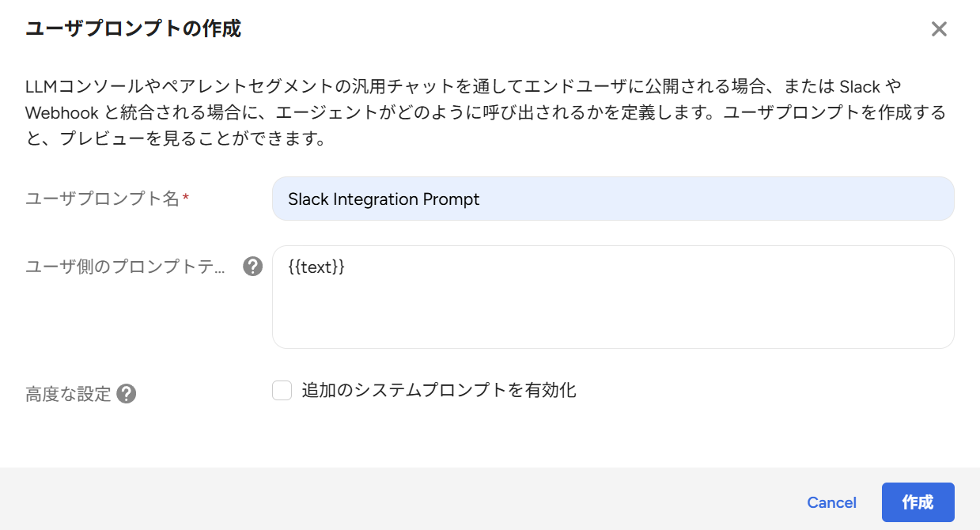980x530 pixels.
Task: Click Cancel to abandon the prompt
Action: point(831,502)
